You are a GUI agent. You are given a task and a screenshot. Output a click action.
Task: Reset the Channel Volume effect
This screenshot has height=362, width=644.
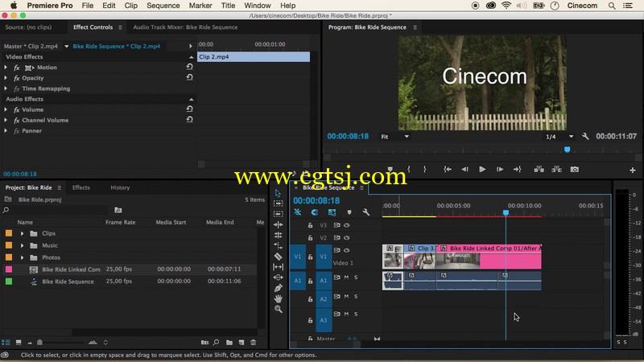[189, 119]
